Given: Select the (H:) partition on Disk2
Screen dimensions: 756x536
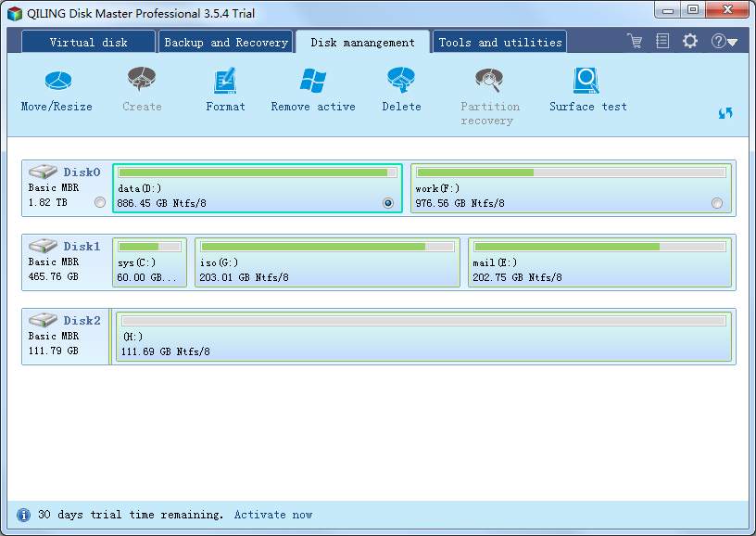Looking at the screenshot, I should [422, 337].
